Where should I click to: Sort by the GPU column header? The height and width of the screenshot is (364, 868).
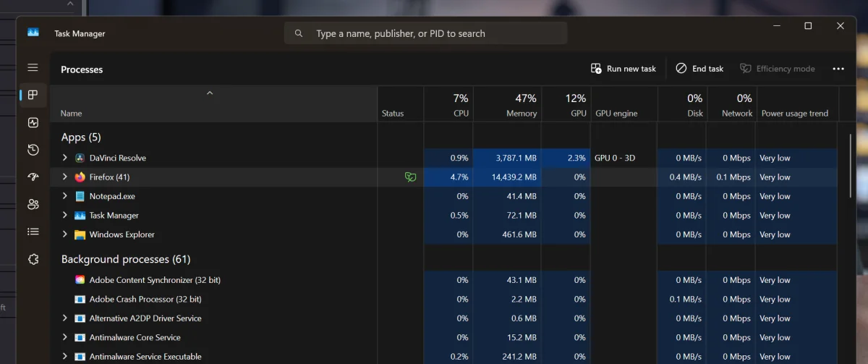coord(566,105)
